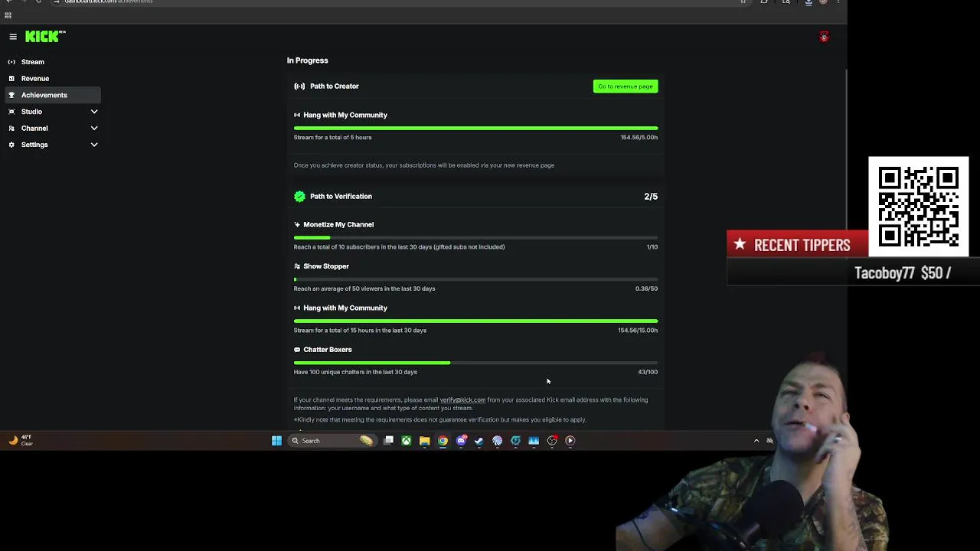Click the browser address bar URL

click(108, 2)
